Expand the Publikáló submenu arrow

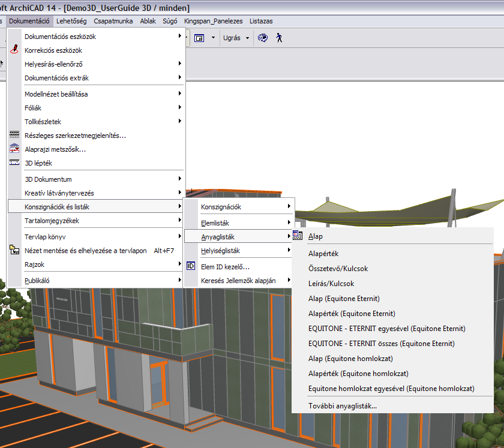[180, 279]
